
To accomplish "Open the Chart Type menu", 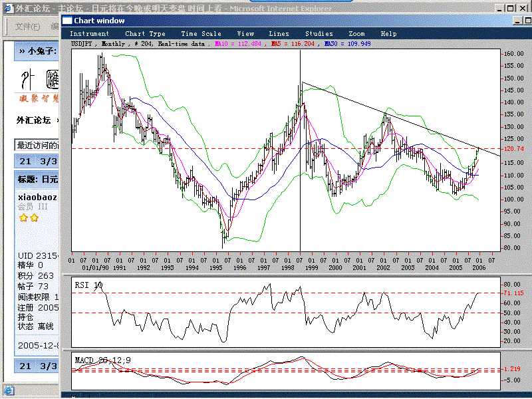I will pyautogui.click(x=145, y=34).
